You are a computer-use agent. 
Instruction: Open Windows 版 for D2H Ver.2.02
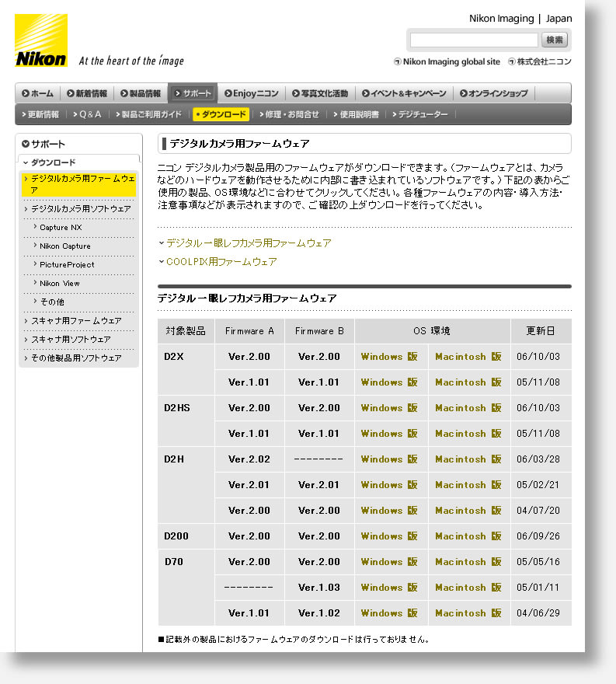click(x=389, y=460)
